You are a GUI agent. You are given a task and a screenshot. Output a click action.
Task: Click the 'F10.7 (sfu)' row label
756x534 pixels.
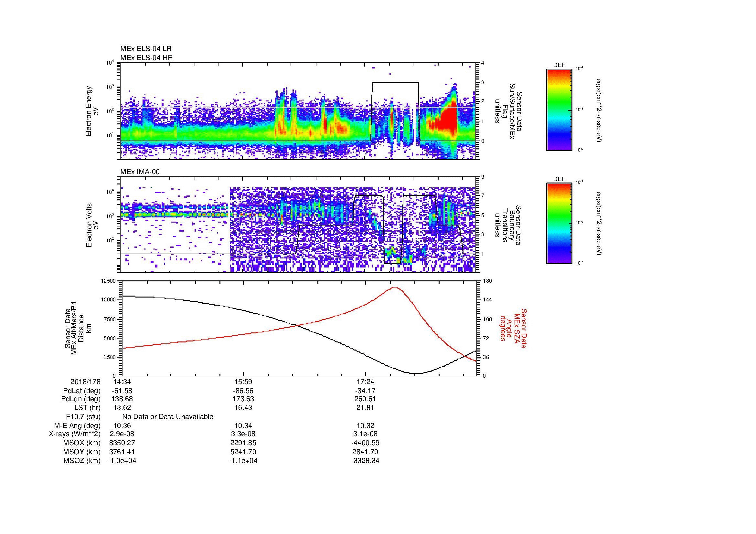coord(83,417)
